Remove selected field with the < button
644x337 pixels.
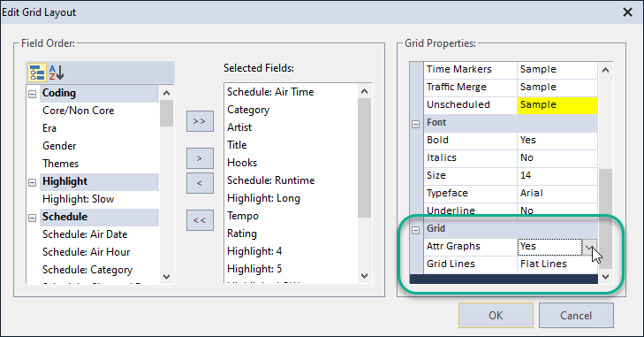click(x=200, y=183)
